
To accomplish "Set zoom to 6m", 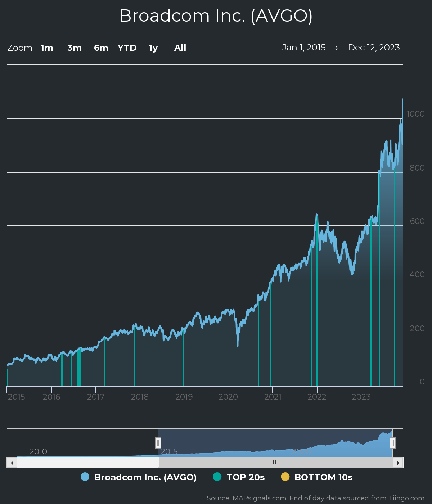I will 101,48.
